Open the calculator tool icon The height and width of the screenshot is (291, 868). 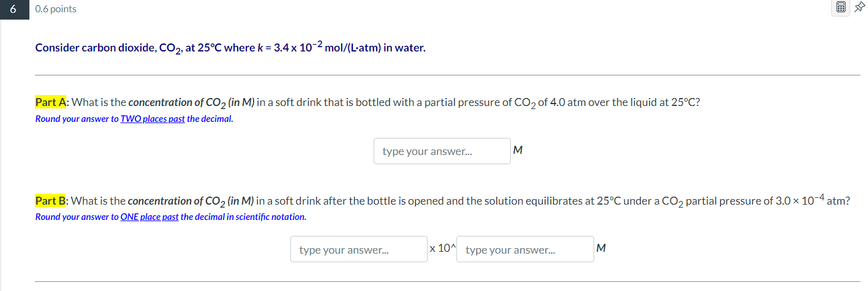pos(840,8)
